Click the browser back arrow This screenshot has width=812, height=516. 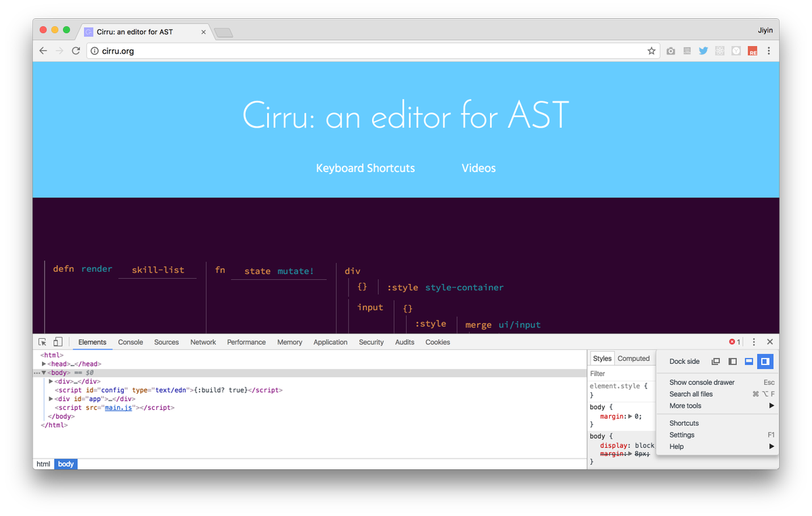[43, 51]
